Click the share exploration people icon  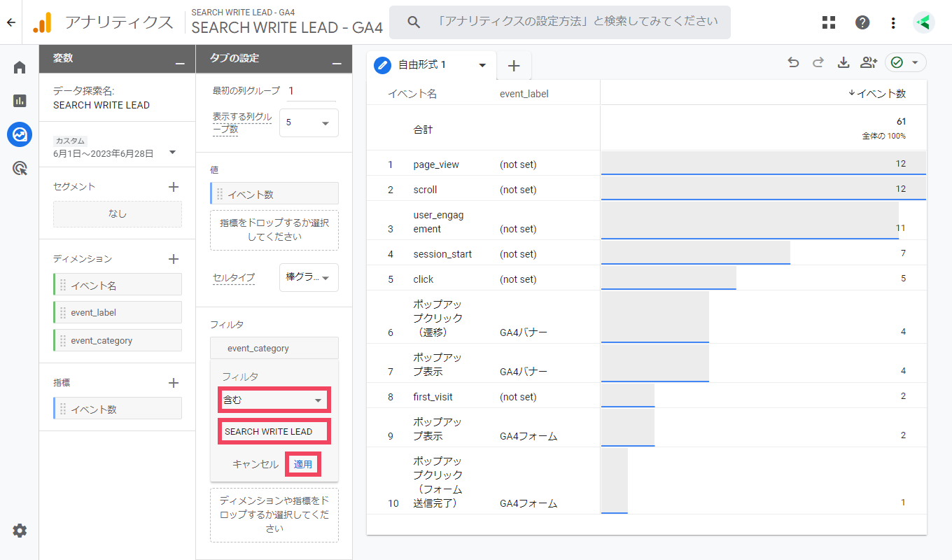point(869,62)
